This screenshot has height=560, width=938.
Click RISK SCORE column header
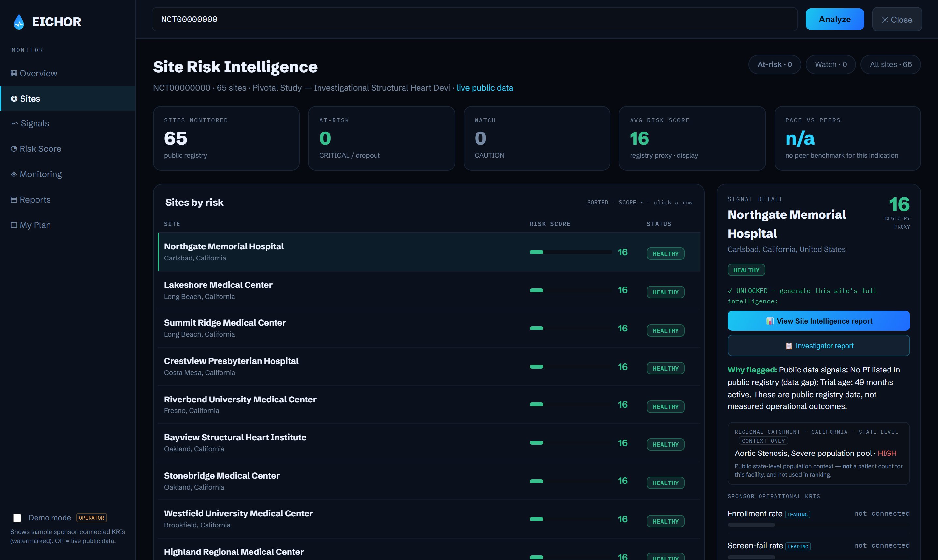pos(549,224)
